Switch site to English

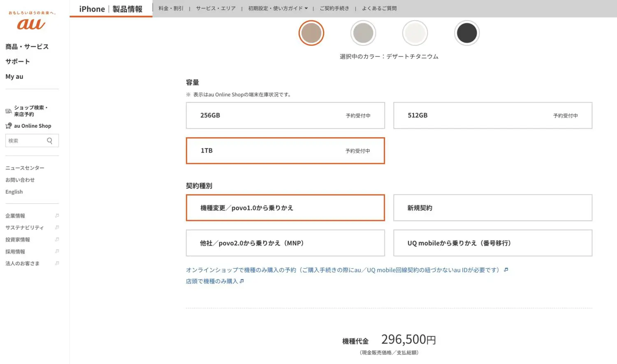(x=14, y=192)
